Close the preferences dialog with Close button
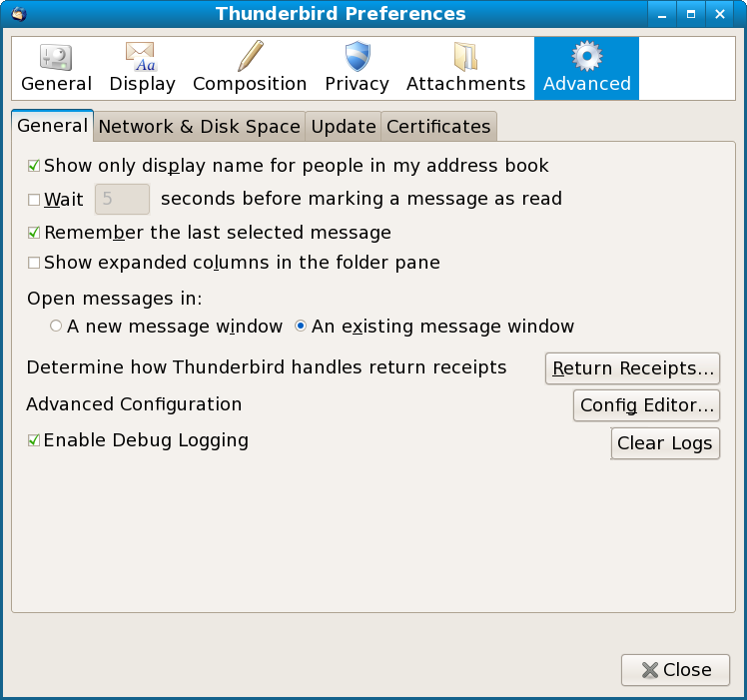The image size is (747, 700). (x=675, y=670)
